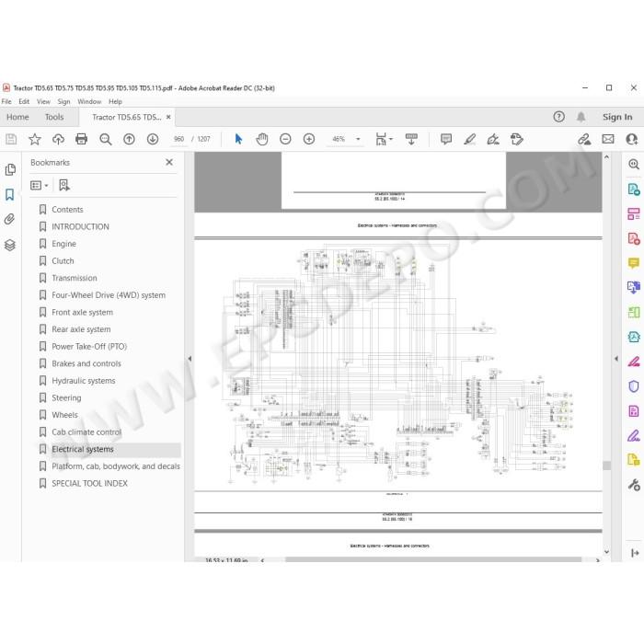
Task: Toggle the Bookmarks panel icon
Action: [10, 194]
